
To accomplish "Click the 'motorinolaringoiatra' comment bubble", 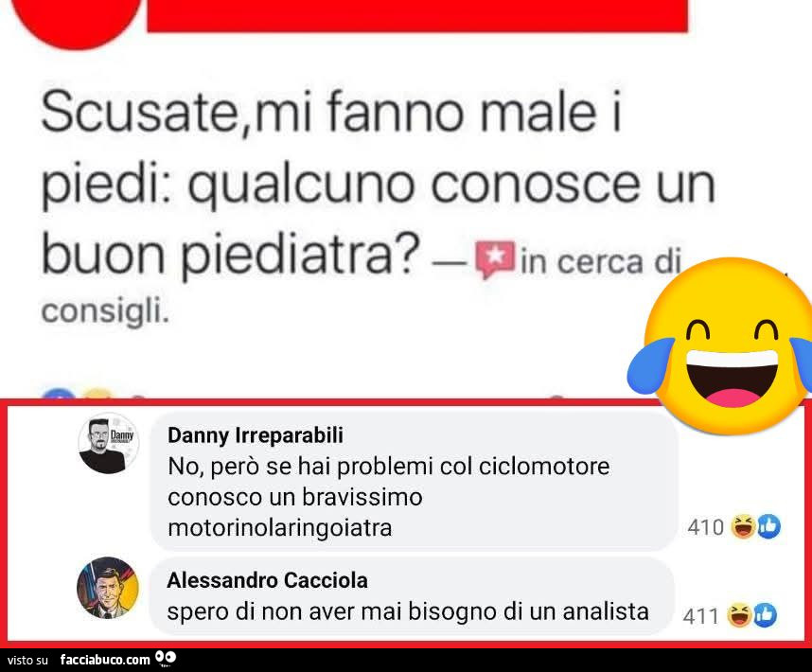I will (x=414, y=482).
